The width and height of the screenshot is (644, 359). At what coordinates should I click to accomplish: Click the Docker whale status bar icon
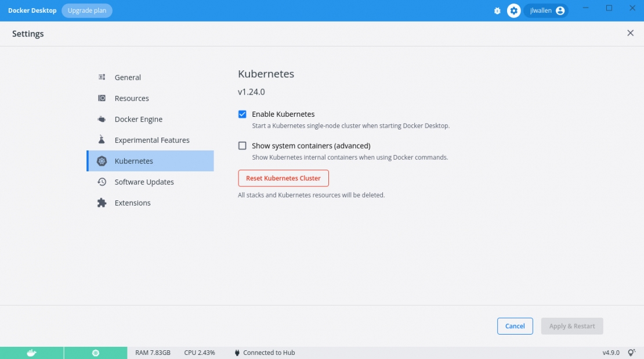[x=32, y=353]
